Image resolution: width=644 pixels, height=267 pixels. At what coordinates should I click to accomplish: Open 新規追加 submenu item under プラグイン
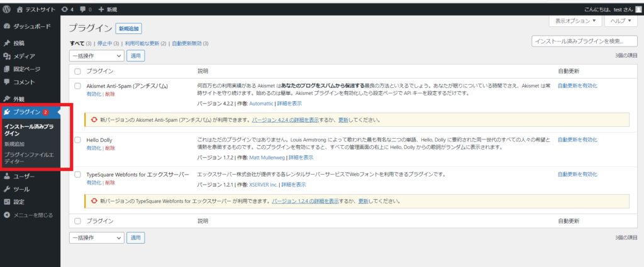[x=14, y=144]
